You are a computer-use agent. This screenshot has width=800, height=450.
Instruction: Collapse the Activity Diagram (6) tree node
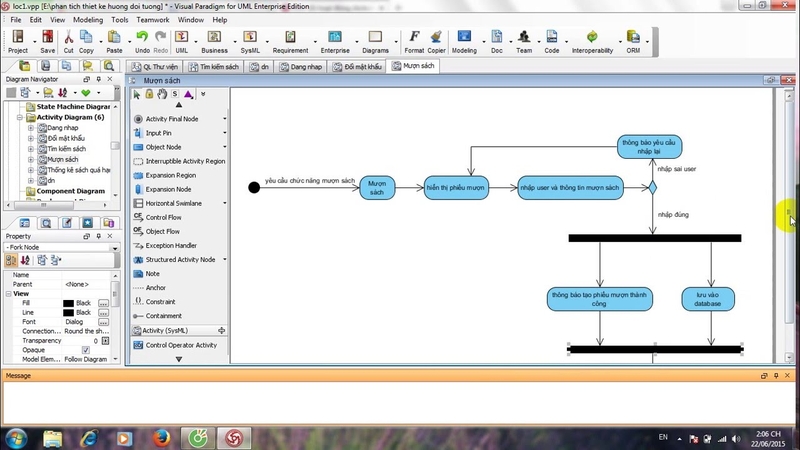(20, 117)
